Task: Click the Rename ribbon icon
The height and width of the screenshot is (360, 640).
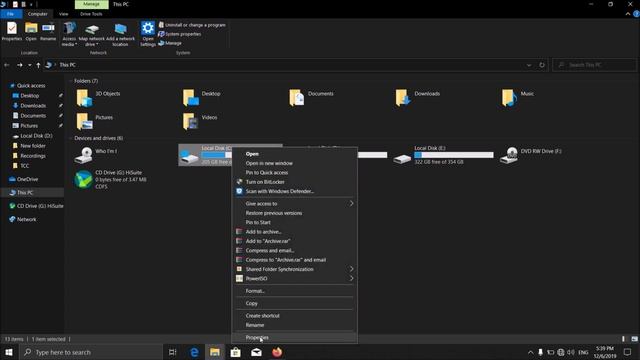Action: 48,31
